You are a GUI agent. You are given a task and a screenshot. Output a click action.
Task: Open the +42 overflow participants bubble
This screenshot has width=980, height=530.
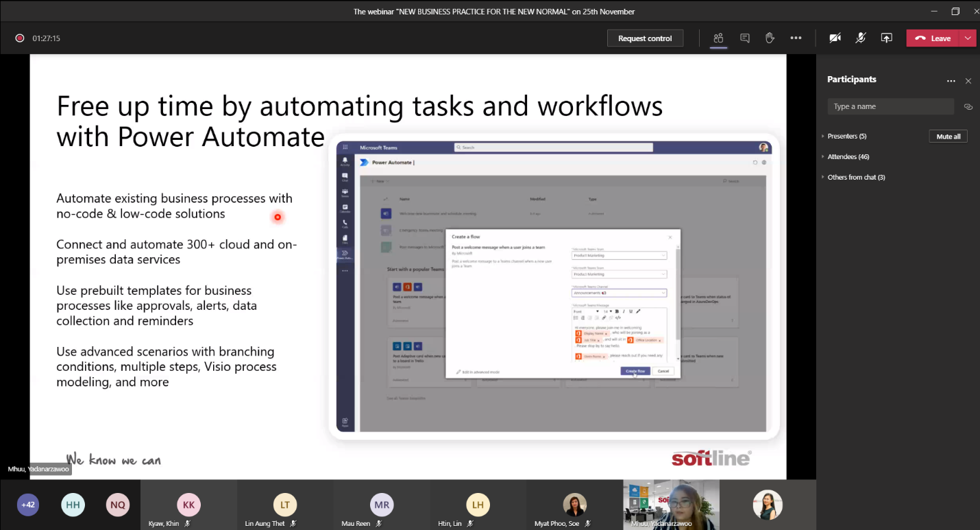[x=28, y=505]
